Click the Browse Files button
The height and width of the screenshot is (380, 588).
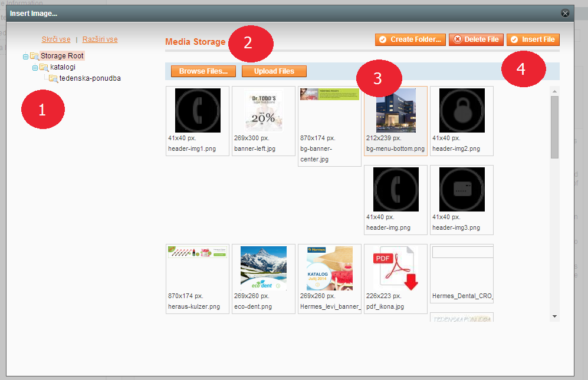[x=203, y=71]
